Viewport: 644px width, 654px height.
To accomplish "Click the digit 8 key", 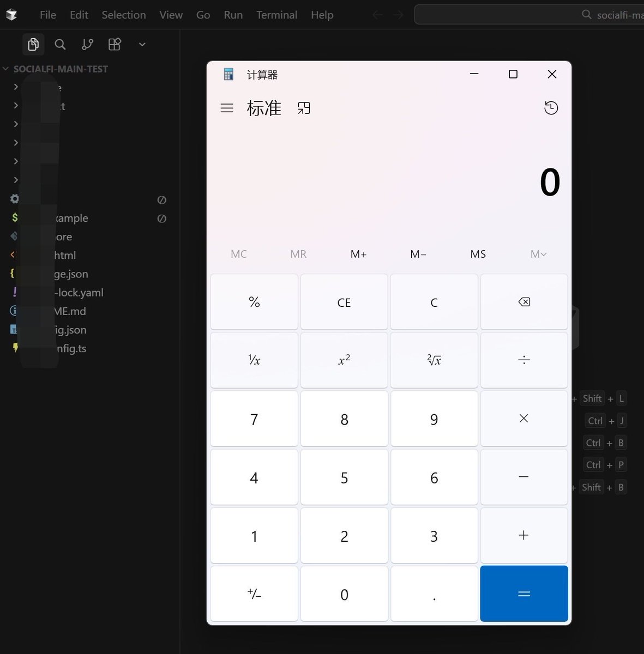I will [x=344, y=419].
